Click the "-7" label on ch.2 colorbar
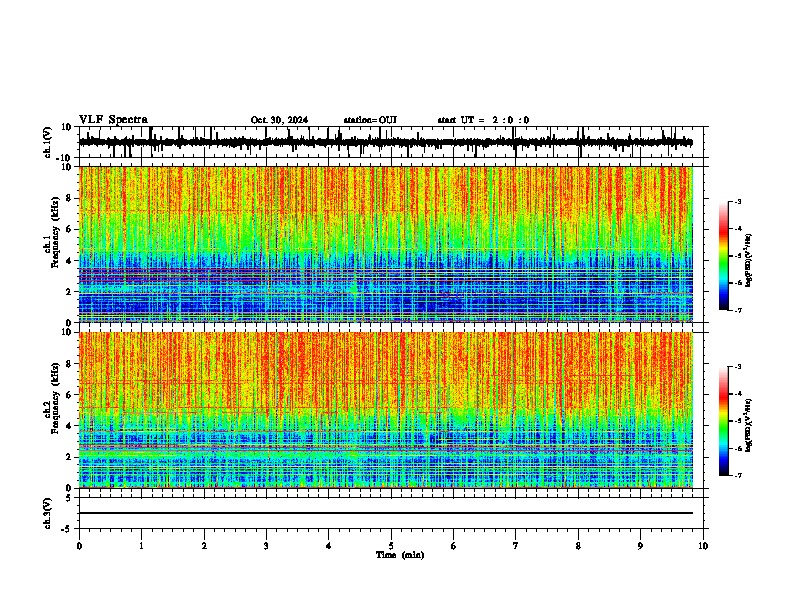The width and height of the screenshot is (792, 612). click(x=737, y=476)
